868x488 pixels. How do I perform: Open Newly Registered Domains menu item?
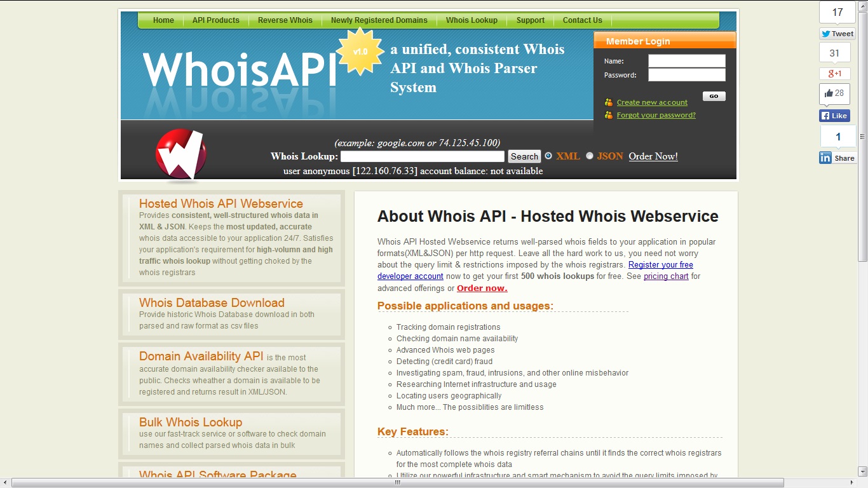379,20
